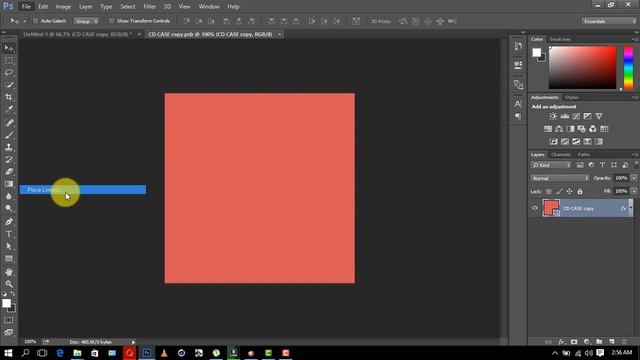Open the File menu
The width and height of the screenshot is (640, 360).
[26, 7]
